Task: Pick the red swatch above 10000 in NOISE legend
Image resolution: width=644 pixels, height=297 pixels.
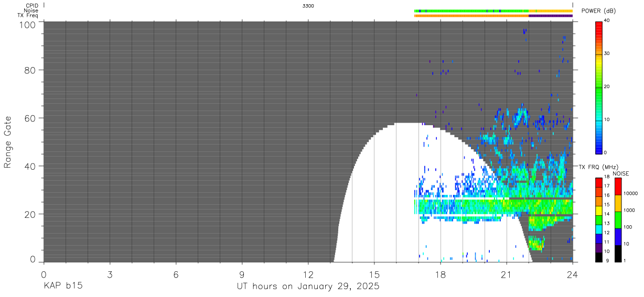Action: tap(618, 186)
